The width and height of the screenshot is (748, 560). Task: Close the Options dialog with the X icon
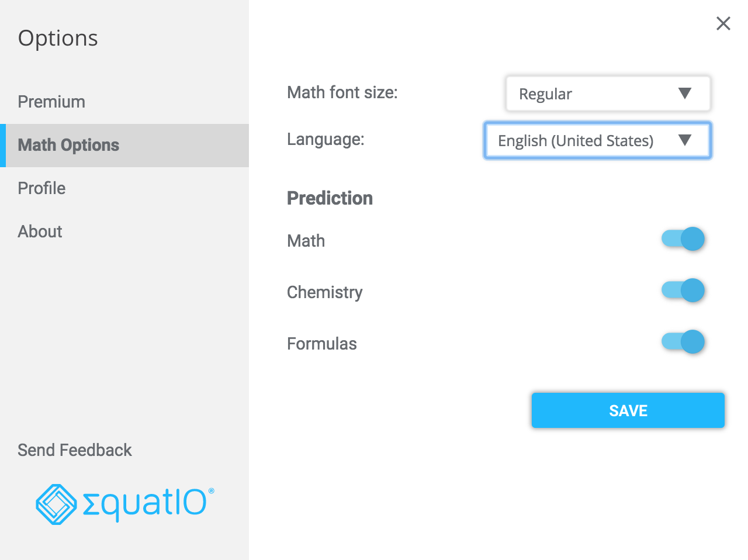click(x=723, y=23)
